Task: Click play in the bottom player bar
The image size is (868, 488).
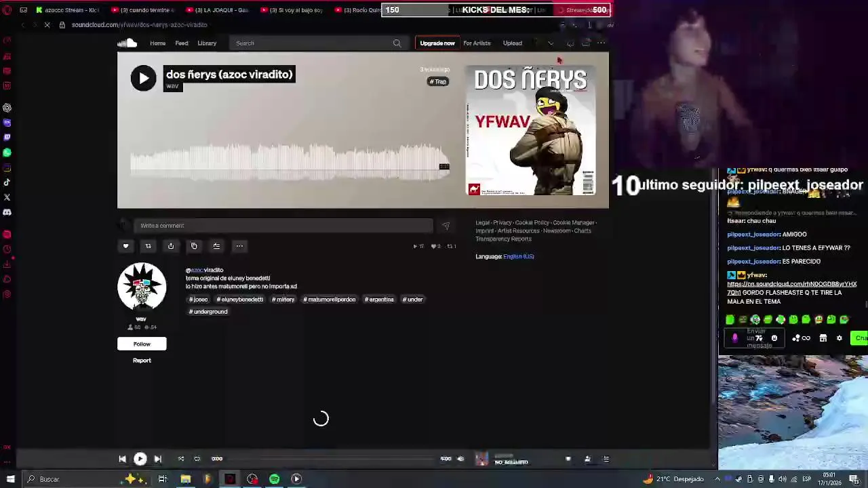Action: pos(140,459)
